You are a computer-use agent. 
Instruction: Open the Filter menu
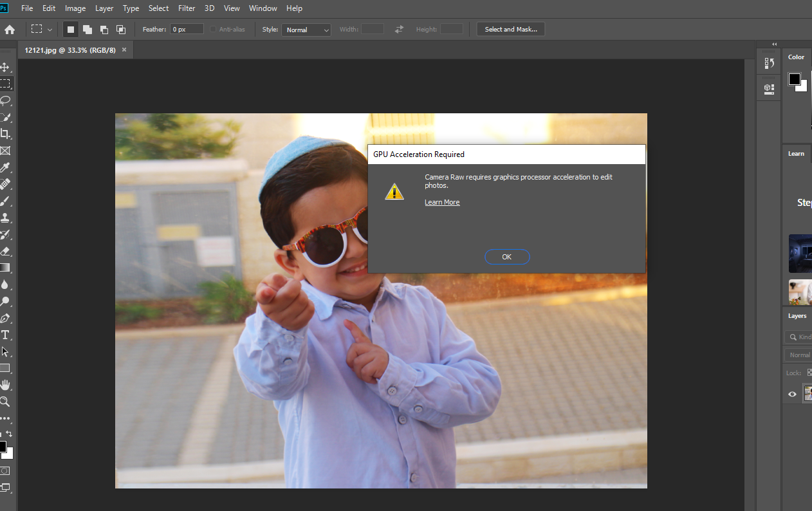tap(187, 8)
